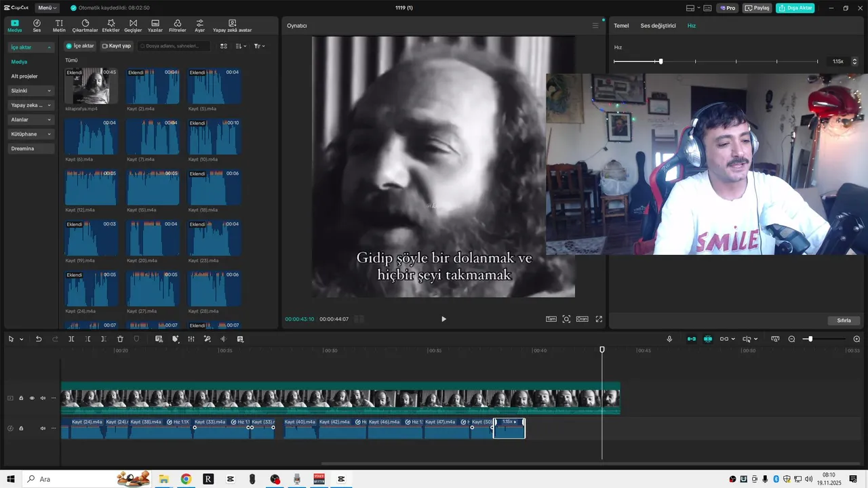Viewport: 868px width, 488px height.
Task: Click the Dışa Aktar export button
Action: [x=795, y=8]
